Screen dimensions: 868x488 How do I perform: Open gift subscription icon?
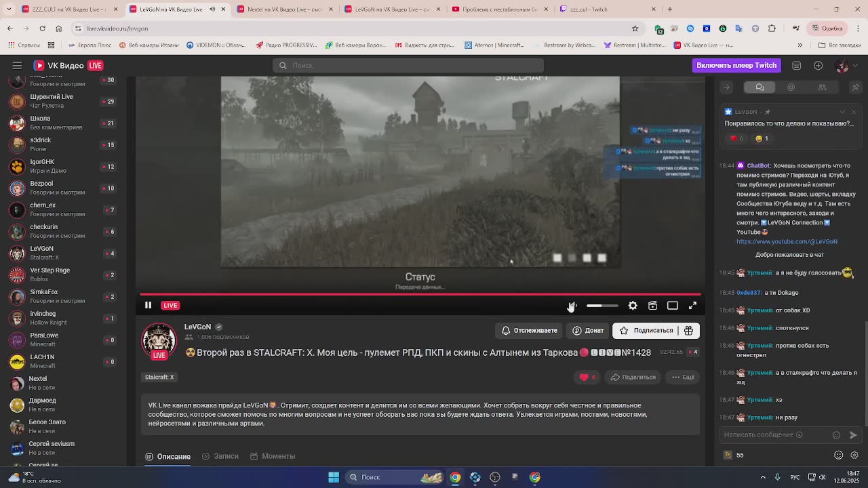(688, 330)
